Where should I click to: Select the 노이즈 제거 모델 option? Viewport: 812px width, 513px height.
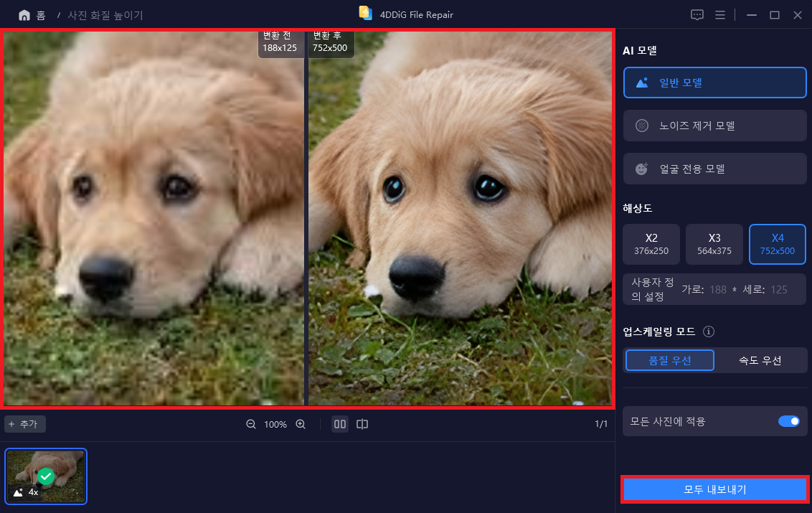[x=714, y=126]
